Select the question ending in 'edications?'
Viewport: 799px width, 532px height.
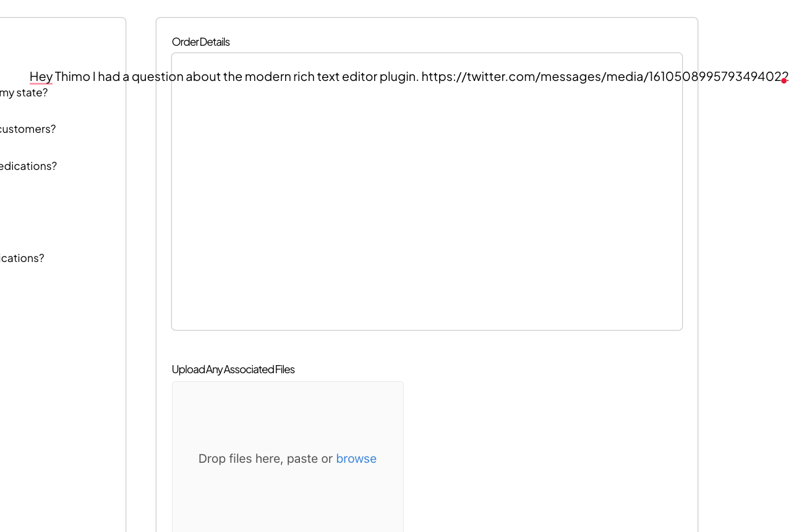click(x=28, y=166)
